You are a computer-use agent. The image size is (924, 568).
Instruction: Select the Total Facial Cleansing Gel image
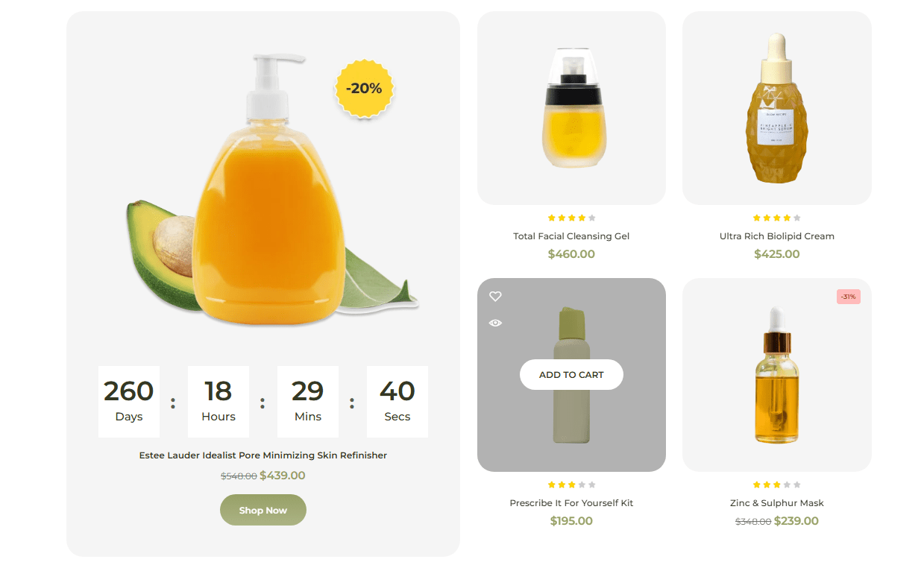click(571, 108)
